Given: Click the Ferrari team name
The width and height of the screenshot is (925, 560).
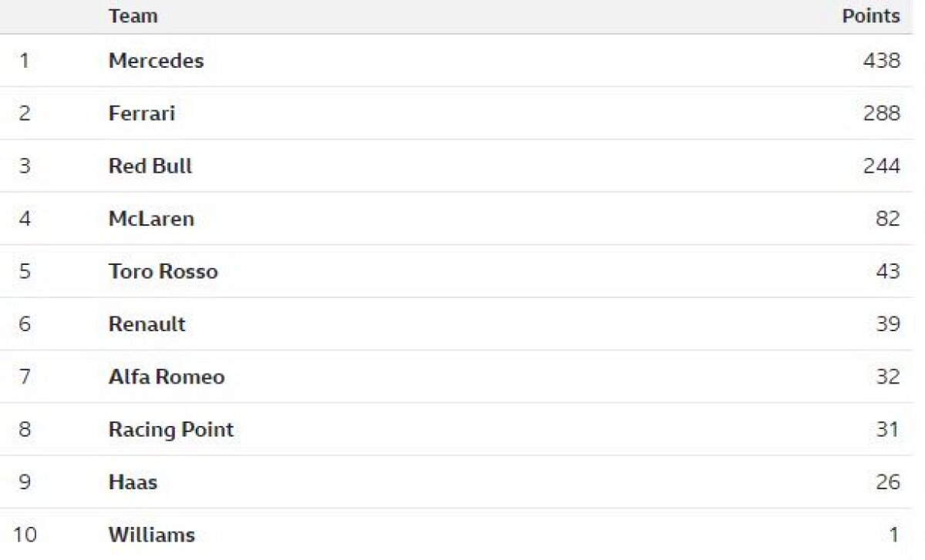Looking at the screenshot, I should pos(142,113).
